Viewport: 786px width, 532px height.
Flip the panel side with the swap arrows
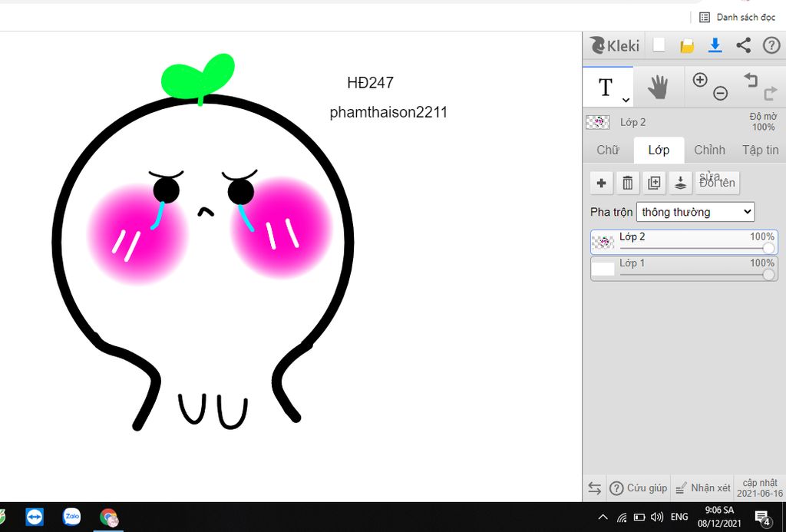pos(595,488)
